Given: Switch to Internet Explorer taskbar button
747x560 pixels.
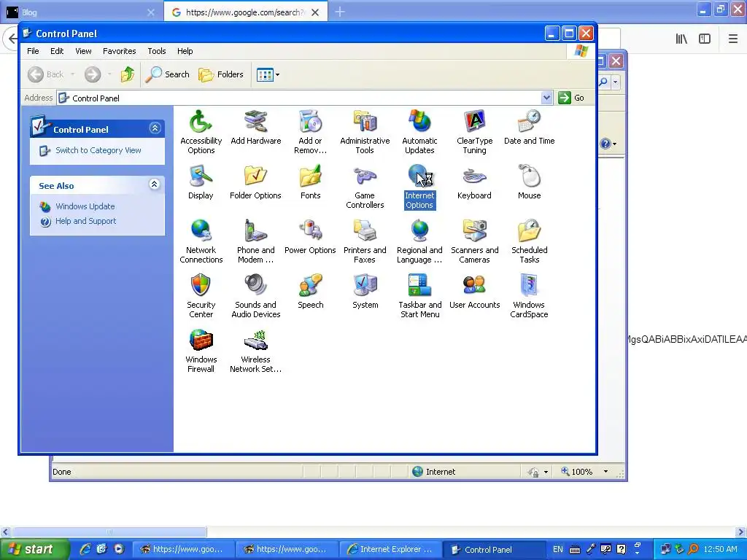Looking at the screenshot, I should point(390,549).
